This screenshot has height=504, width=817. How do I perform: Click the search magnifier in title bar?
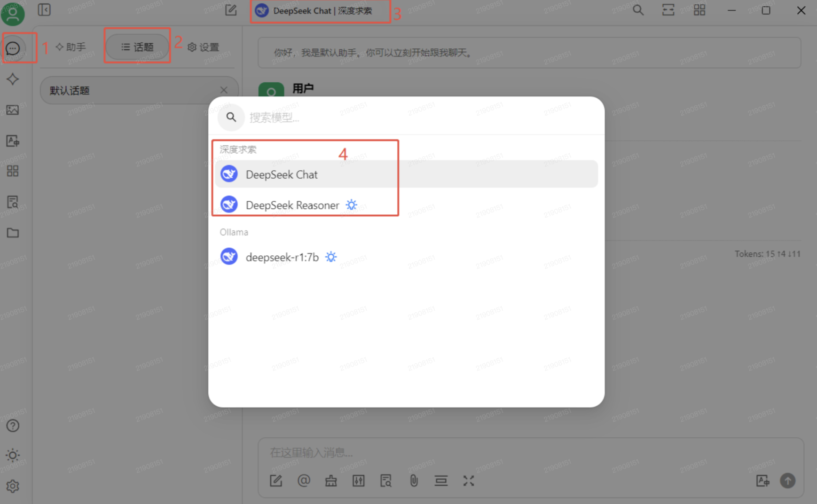[x=638, y=10]
